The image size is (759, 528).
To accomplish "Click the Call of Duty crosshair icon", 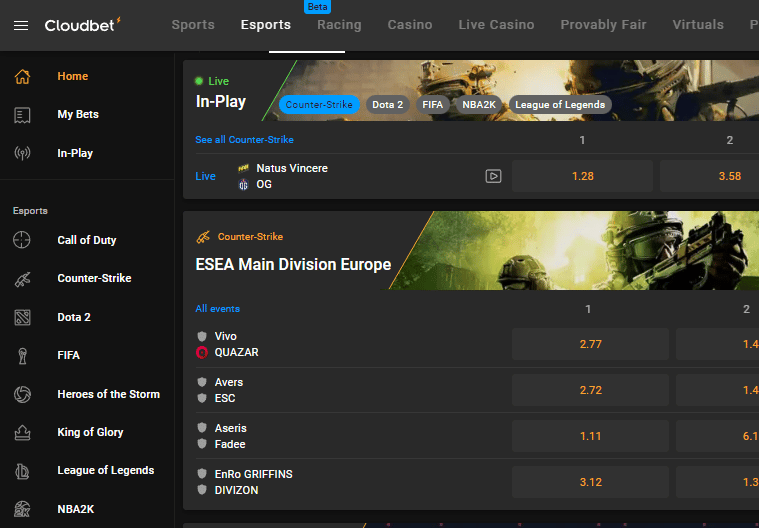I will tap(23, 240).
